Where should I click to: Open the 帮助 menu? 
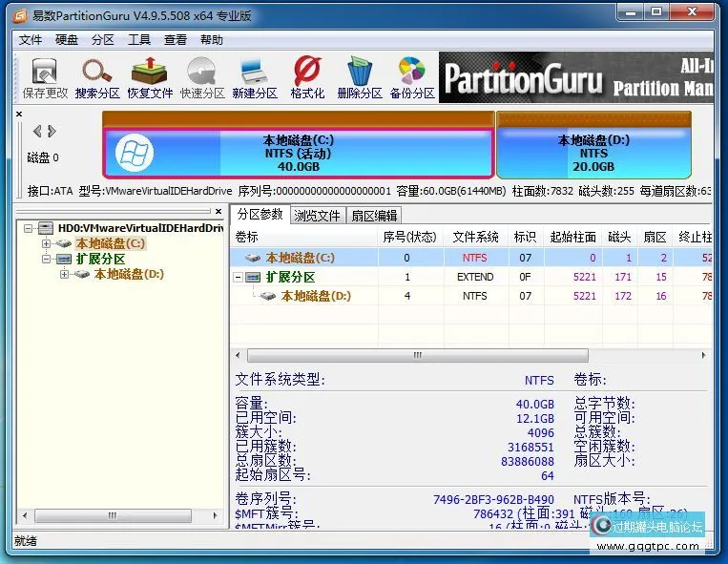tap(212, 40)
